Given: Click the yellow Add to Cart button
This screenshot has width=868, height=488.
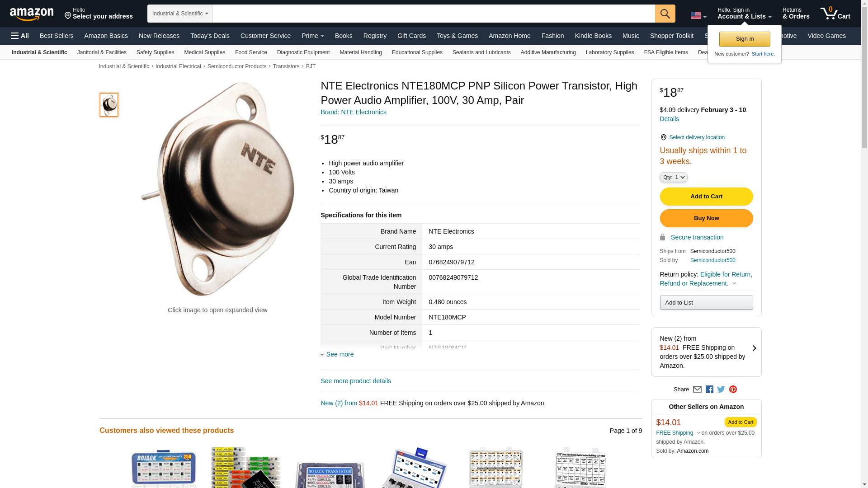Looking at the screenshot, I should [706, 197].
